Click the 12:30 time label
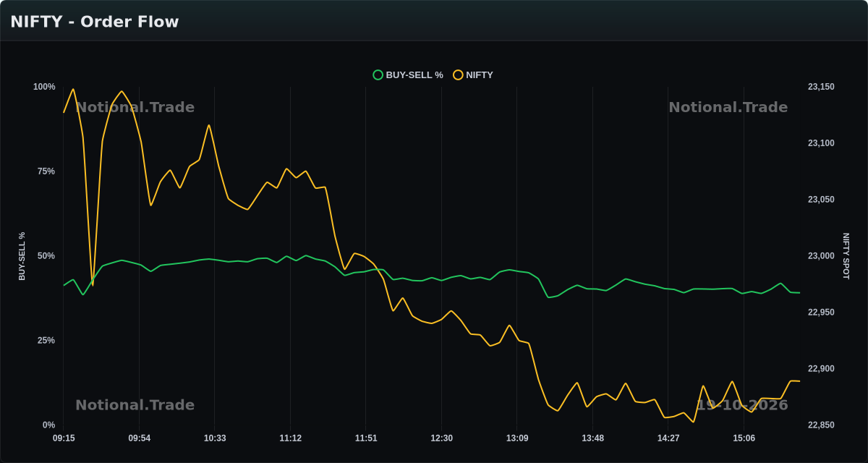The height and width of the screenshot is (463, 868). (441, 438)
